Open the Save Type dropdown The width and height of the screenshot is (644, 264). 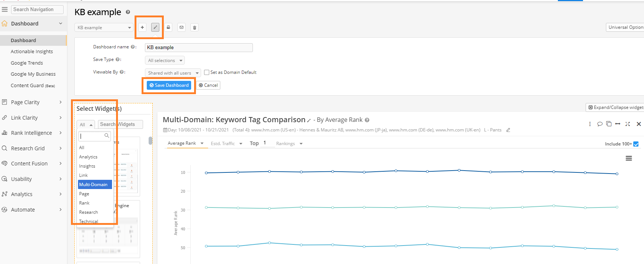[165, 61]
